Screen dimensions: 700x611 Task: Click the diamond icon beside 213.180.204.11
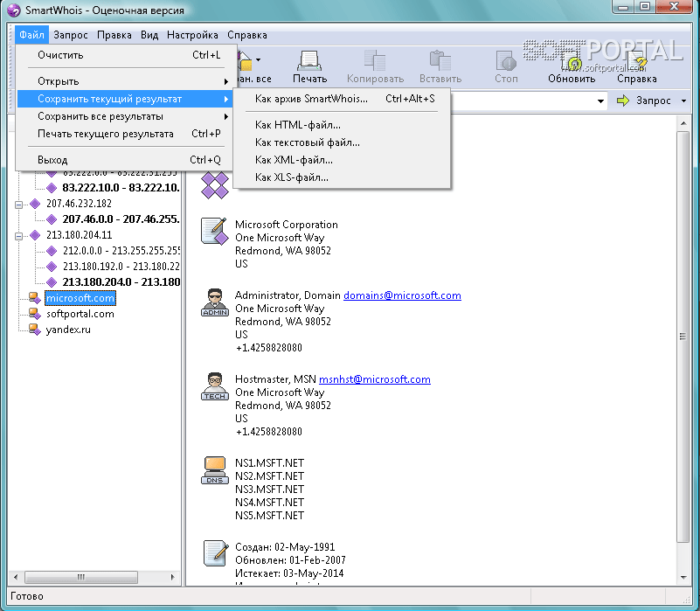(x=35, y=235)
